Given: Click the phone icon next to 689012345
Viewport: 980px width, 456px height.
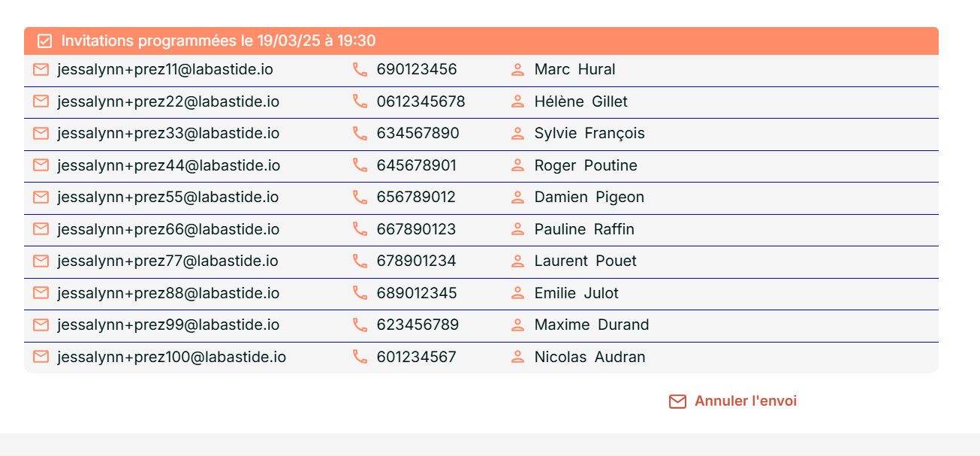Looking at the screenshot, I should [x=360, y=293].
